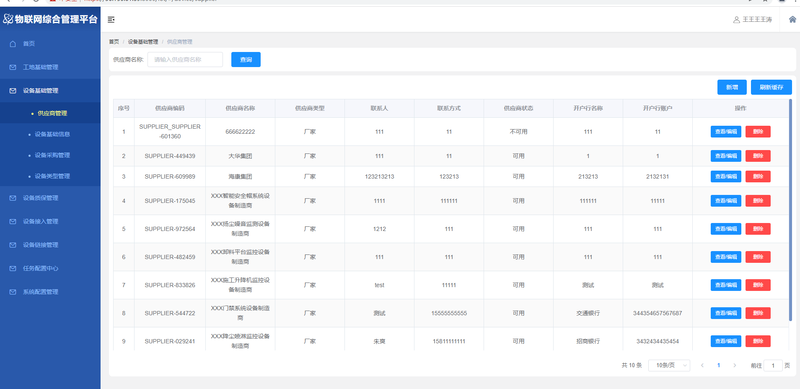Select the 供应商管理 submenu item
The width and height of the screenshot is (800, 389).
50,113
